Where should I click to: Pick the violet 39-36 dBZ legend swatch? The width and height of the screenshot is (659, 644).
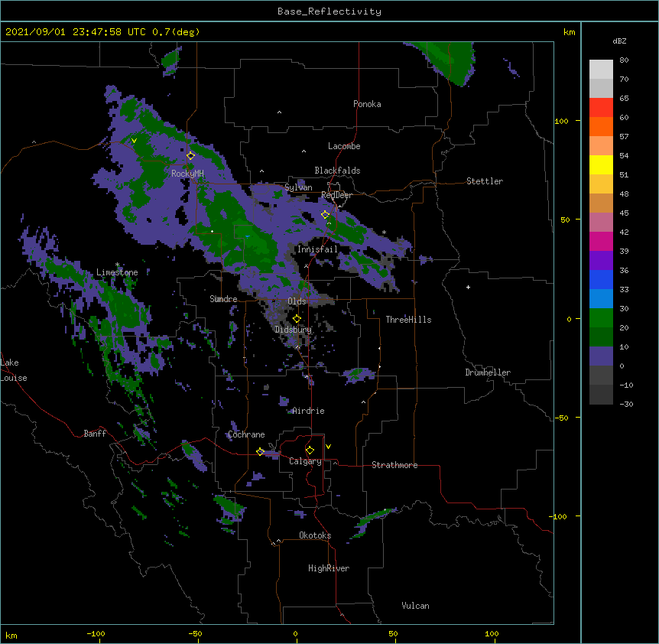[x=601, y=261]
